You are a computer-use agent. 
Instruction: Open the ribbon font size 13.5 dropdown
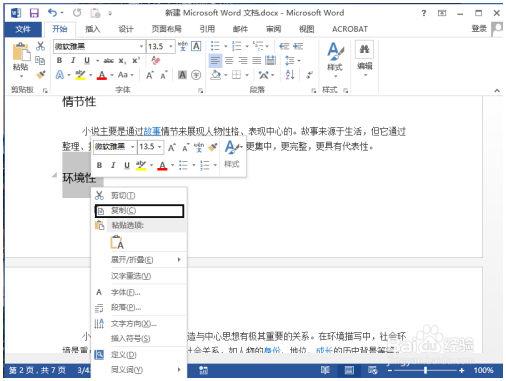tap(171, 46)
